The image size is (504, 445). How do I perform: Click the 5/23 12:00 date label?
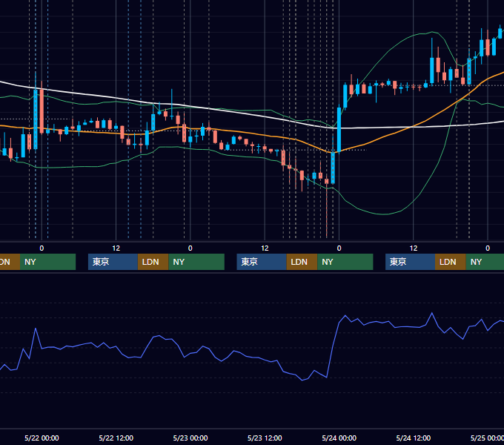[x=265, y=438]
